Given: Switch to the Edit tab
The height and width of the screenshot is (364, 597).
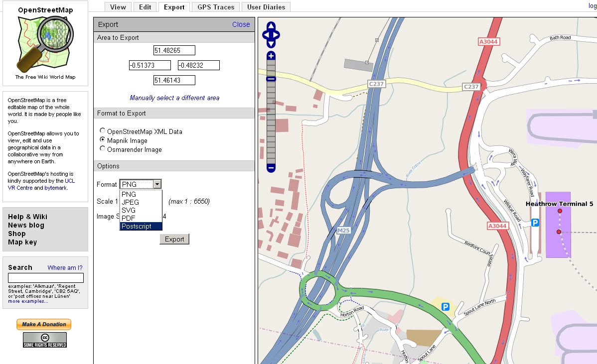Looking at the screenshot, I should click(x=145, y=7).
